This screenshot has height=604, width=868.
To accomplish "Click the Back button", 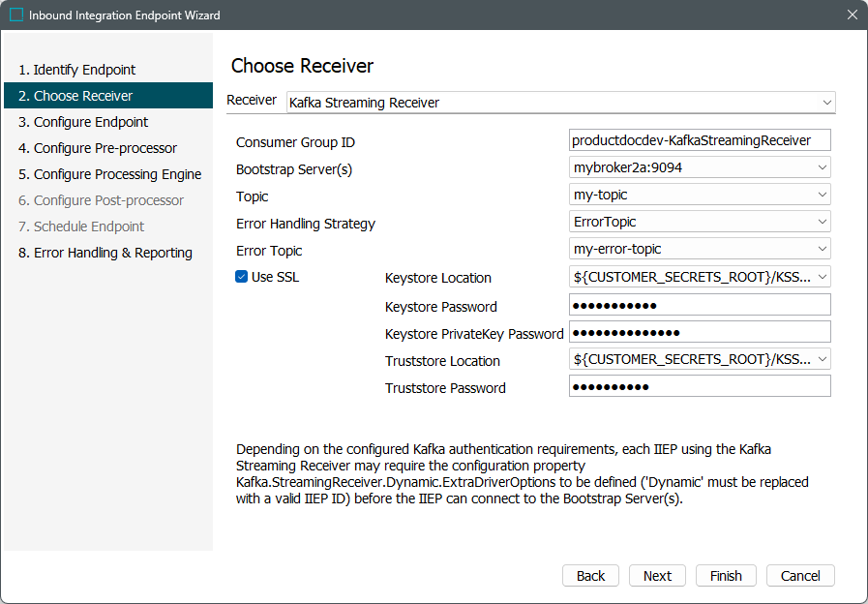I will pos(590,576).
